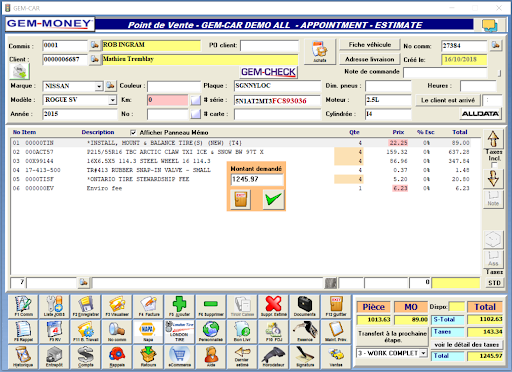Click the Le client est arrivé button

[x=448, y=100]
